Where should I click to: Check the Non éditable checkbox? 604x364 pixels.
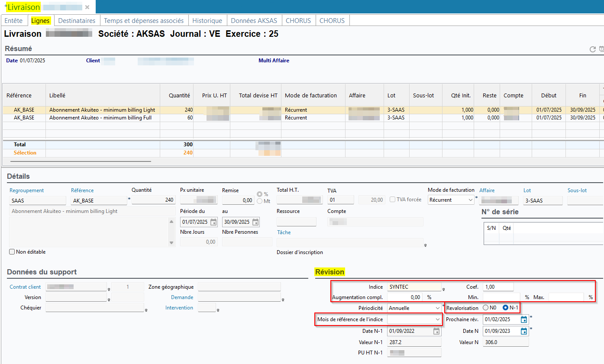click(x=12, y=252)
